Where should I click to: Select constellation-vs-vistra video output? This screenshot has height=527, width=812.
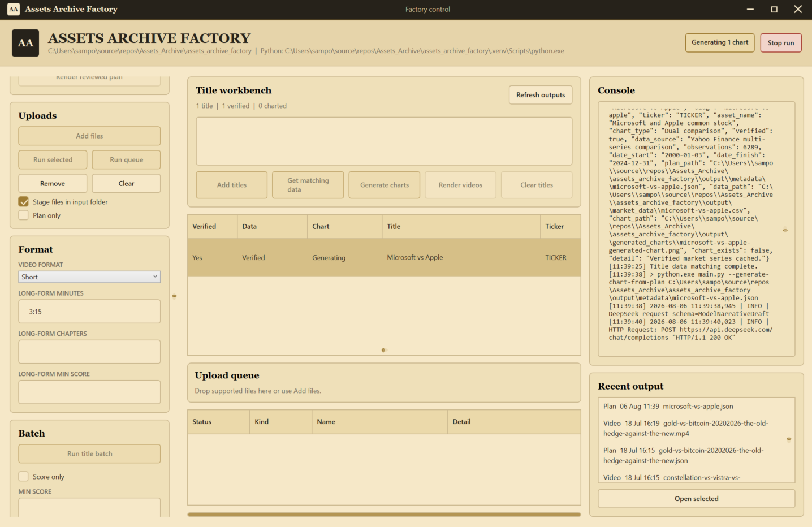pos(672,478)
